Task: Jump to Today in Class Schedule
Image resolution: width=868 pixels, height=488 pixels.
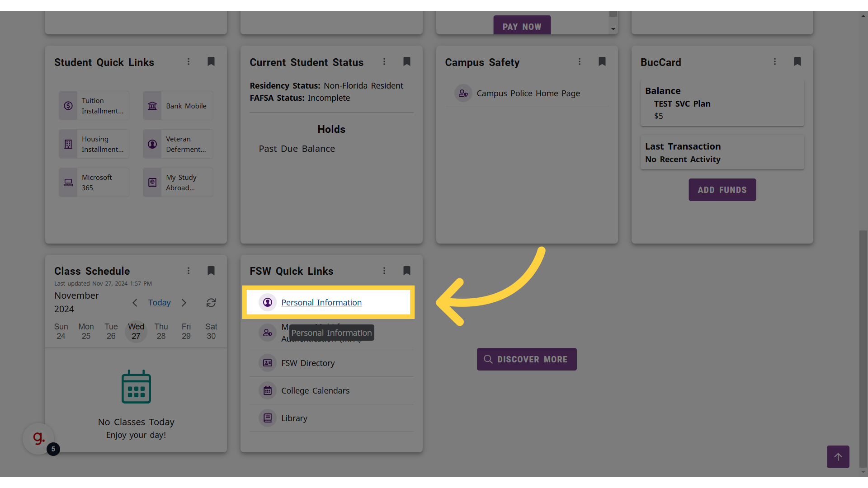Action: (160, 303)
